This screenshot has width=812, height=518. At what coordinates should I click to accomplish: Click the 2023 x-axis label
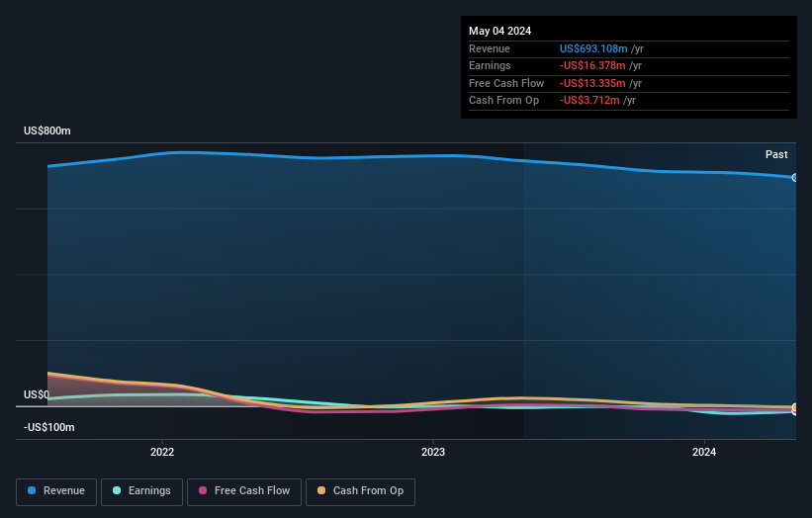coord(433,452)
